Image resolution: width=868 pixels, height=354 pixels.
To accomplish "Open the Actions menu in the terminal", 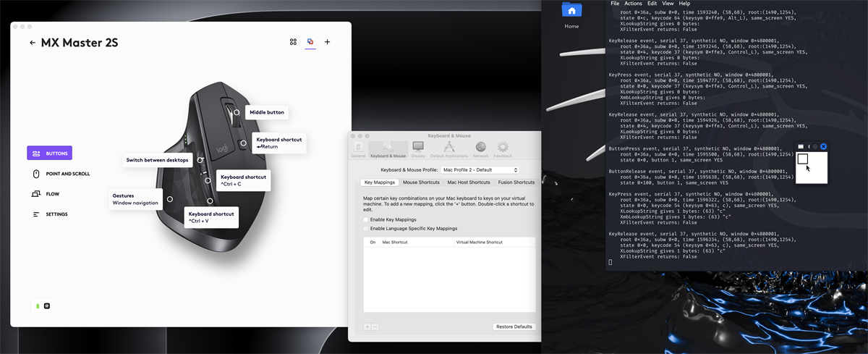I will pos(633,4).
